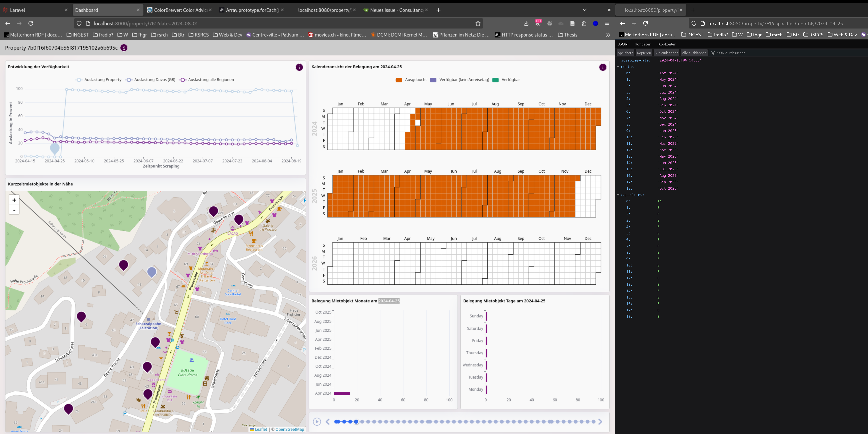868x434 pixels.
Task: Zoom out on the map
Action: click(14, 210)
